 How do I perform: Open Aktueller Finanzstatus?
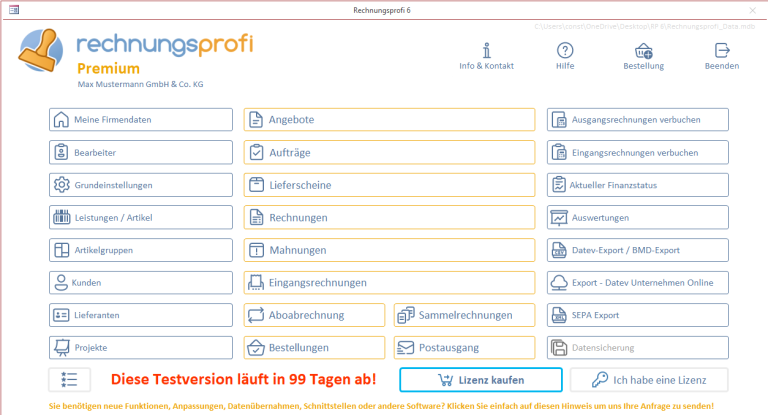pyautogui.click(x=638, y=185)
